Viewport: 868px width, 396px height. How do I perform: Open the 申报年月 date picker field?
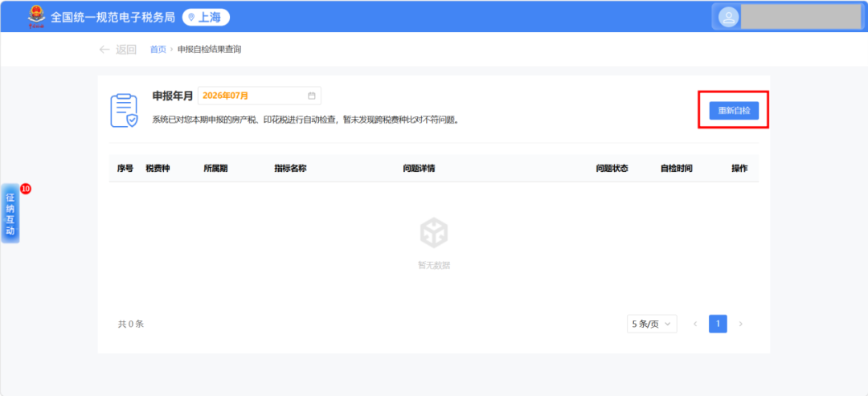(259, 96)
